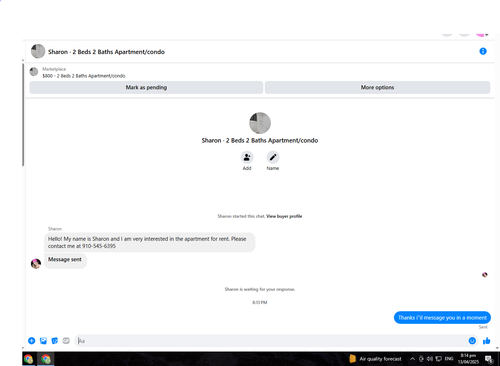500x366 pixels.
Task: Click the active second Chrome taskbar icon
Action: (46, 359)
